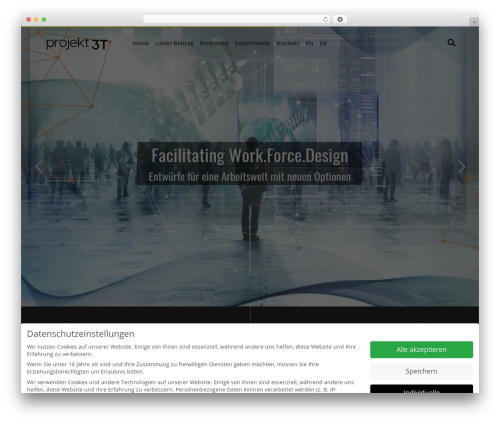The height and width of the screenshot is (423, 500).
Task: Open the Experimente menu item
Action: [x=252, y=43]
